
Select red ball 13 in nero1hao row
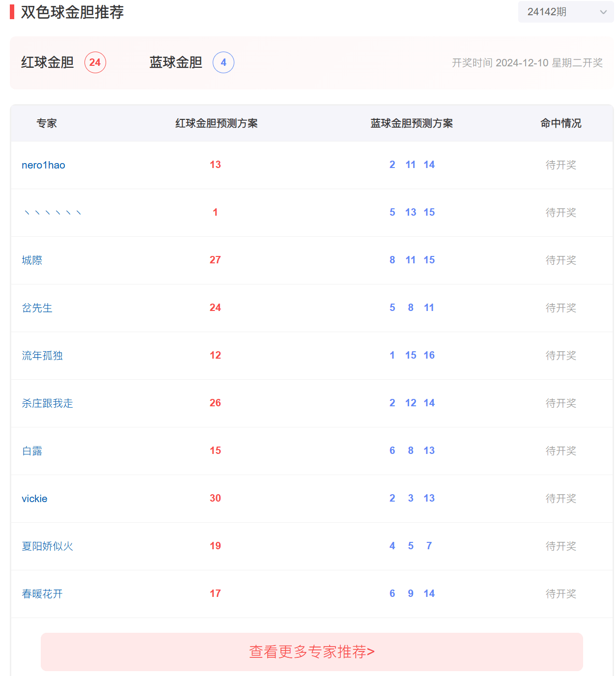(x=215, y=165)
